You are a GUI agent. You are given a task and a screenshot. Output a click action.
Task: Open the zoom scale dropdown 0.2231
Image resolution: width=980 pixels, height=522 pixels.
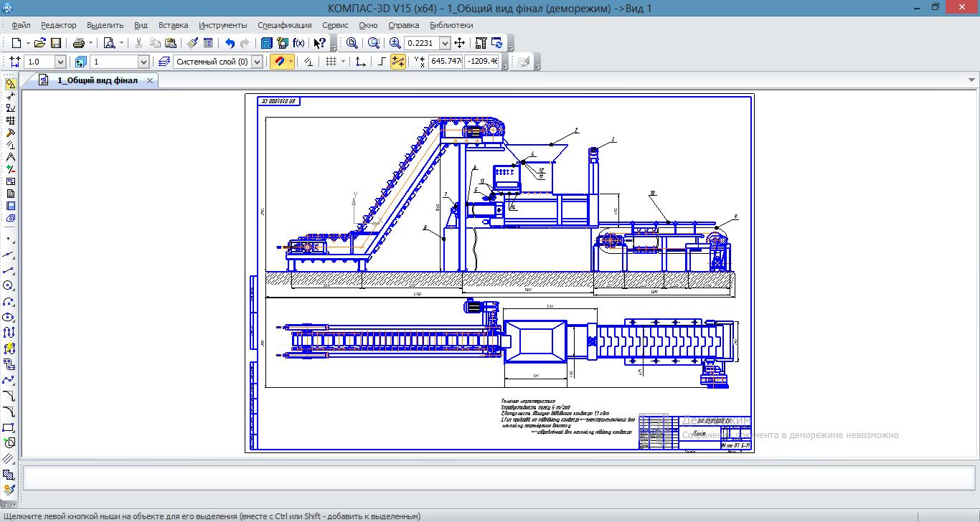pyautogui.click(x=445, y=43)
